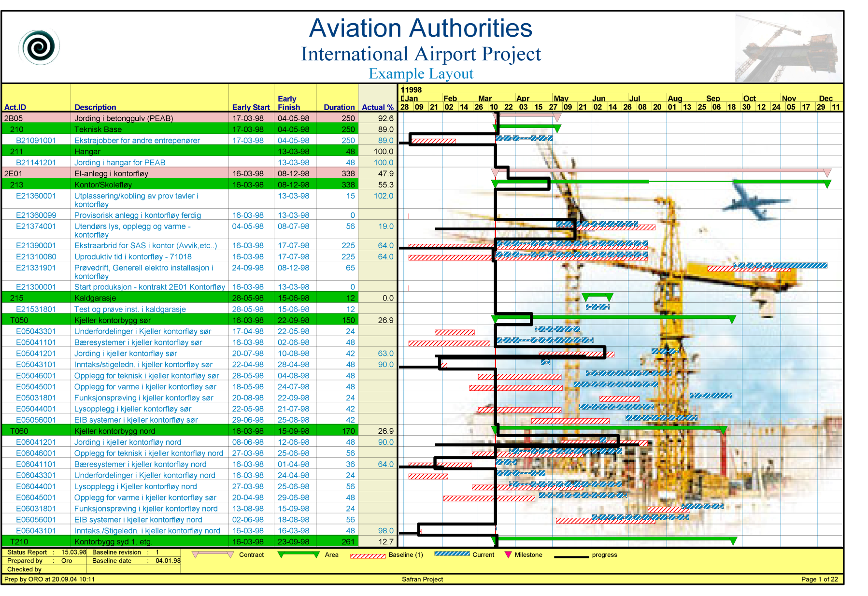
Task: Select row 2E01 El-anlegg i kontorfløy
Action: 199,174
